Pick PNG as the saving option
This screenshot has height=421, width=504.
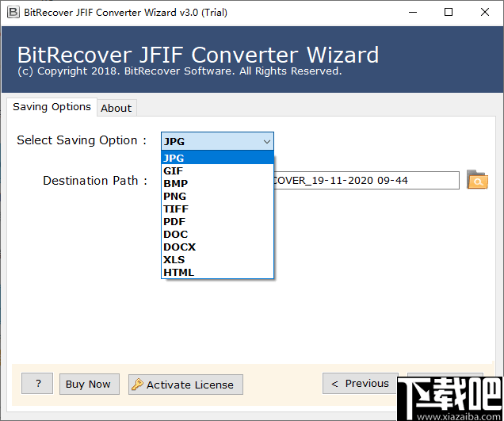click(217, 196)
